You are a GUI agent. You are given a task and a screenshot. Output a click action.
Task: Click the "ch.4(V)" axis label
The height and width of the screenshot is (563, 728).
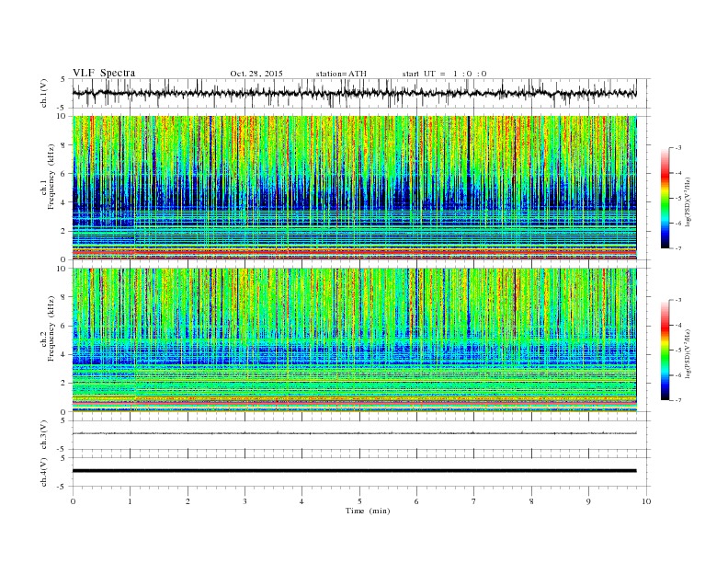(x=44, y=473)
